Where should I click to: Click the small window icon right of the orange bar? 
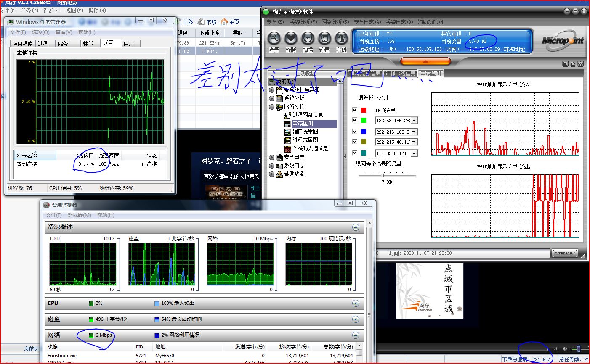(573, 64)
